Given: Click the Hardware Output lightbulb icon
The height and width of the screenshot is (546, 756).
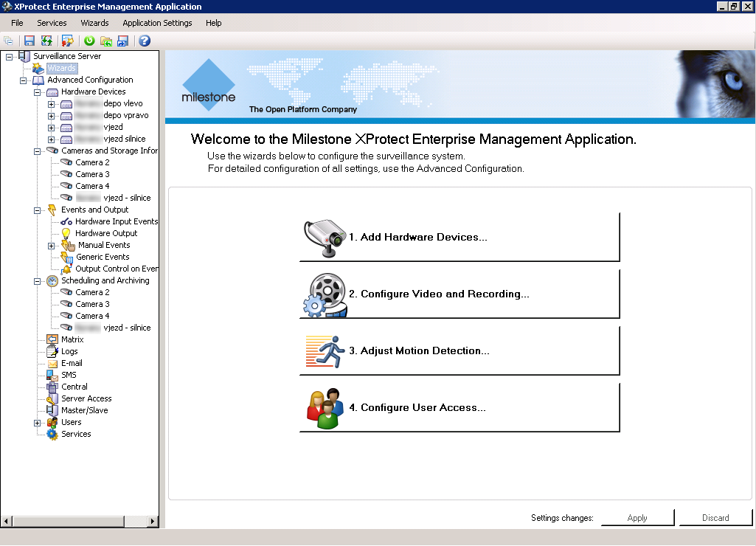Looking at the screenshot, I should pos(66,233).
